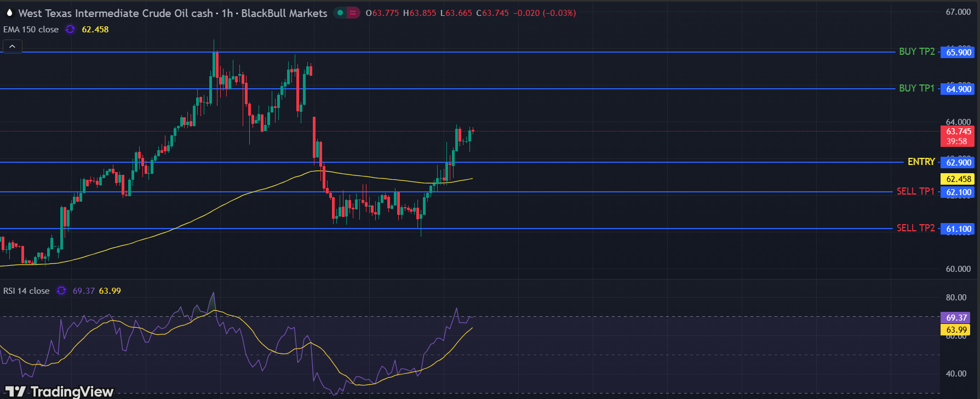Click the red current price 63.745 tag

point(958,136)
